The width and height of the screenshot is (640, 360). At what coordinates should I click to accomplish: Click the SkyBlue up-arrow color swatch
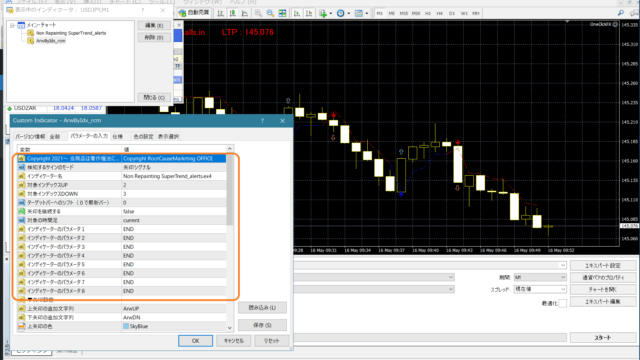coord(126,326)
